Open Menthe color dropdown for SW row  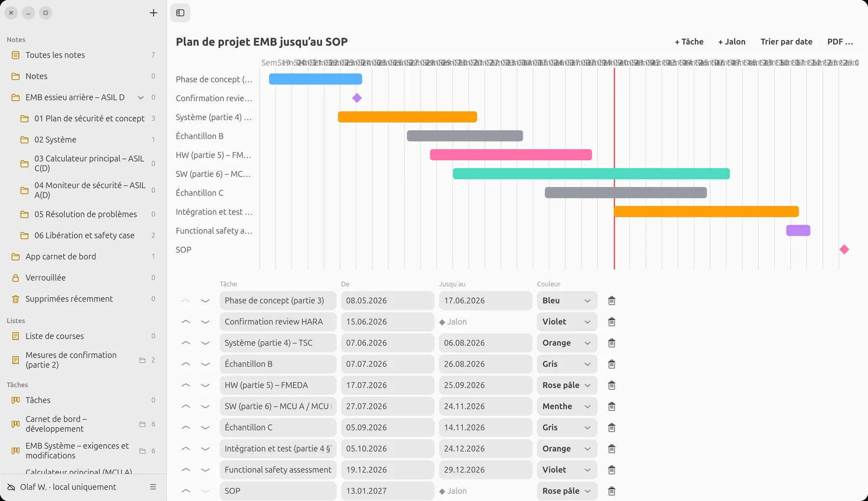(567, 406)
